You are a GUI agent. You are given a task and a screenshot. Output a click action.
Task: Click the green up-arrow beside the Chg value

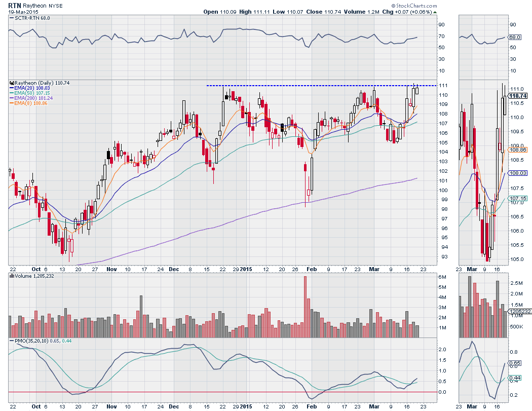pos(435,12)
